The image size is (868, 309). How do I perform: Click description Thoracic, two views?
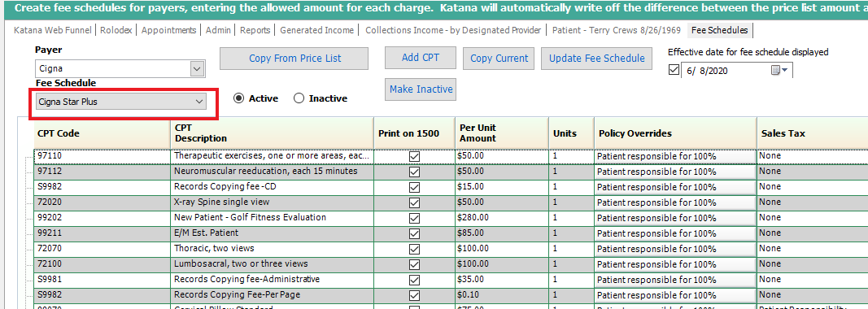[273, 249]
